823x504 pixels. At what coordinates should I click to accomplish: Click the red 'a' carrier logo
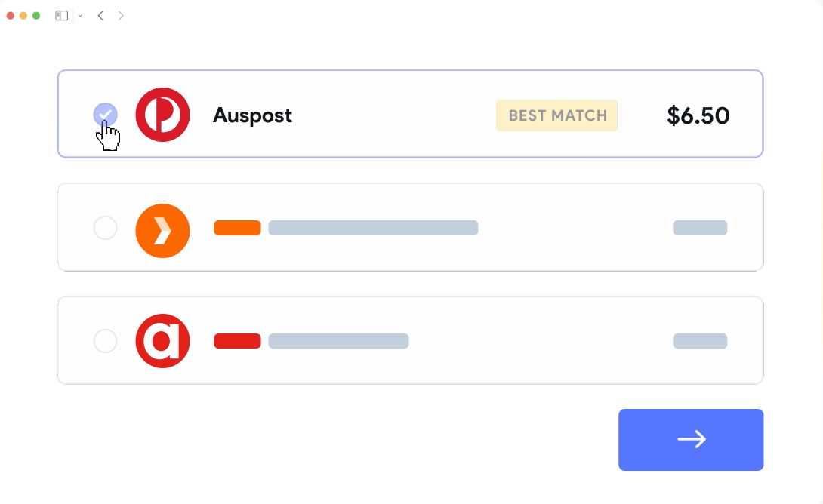pos(162,341)
